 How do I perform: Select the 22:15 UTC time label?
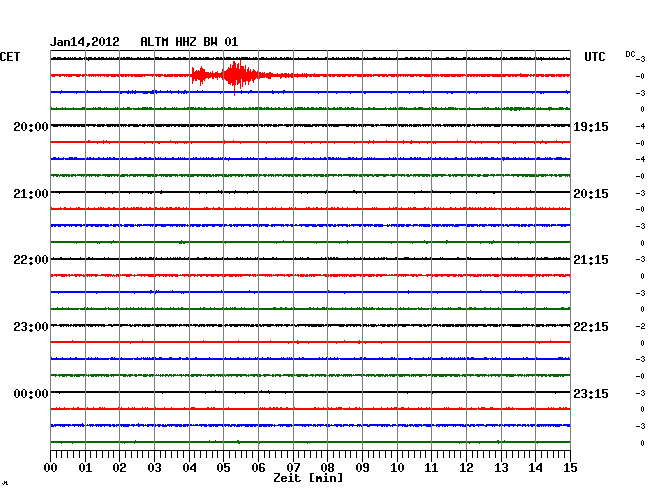(591, 327)
